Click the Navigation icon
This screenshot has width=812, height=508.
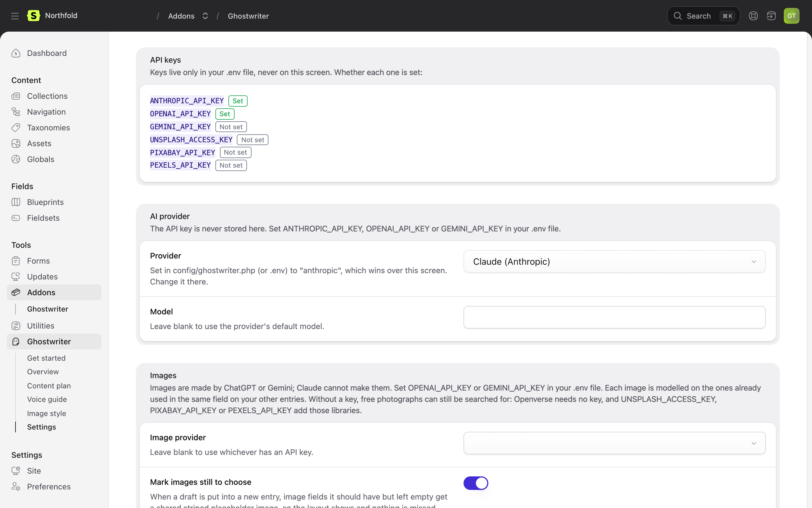(x=16, y=112)
